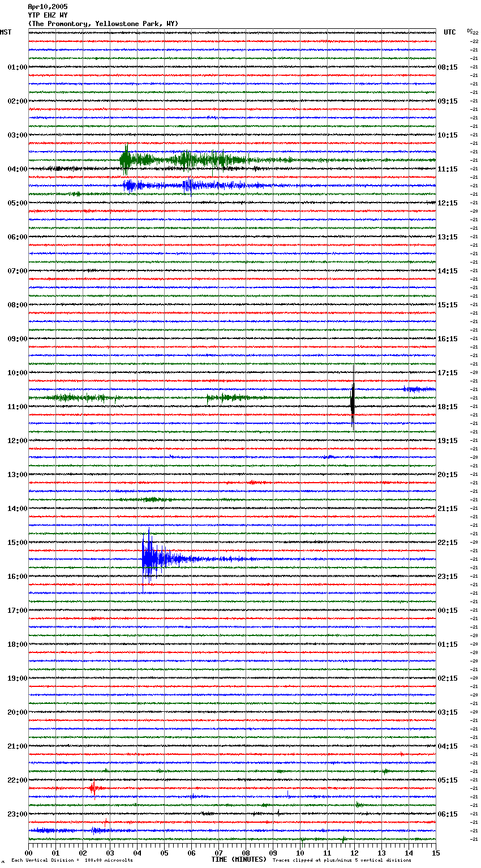This screenshot has width=481, height=868.
Task: Click minute tick 00 on bottom axis
Action: pyautogui.click(x=28, y=852)
